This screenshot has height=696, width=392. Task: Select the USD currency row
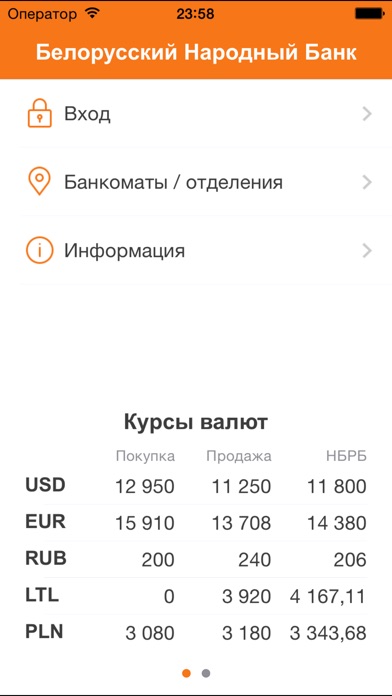coord(196,486)
